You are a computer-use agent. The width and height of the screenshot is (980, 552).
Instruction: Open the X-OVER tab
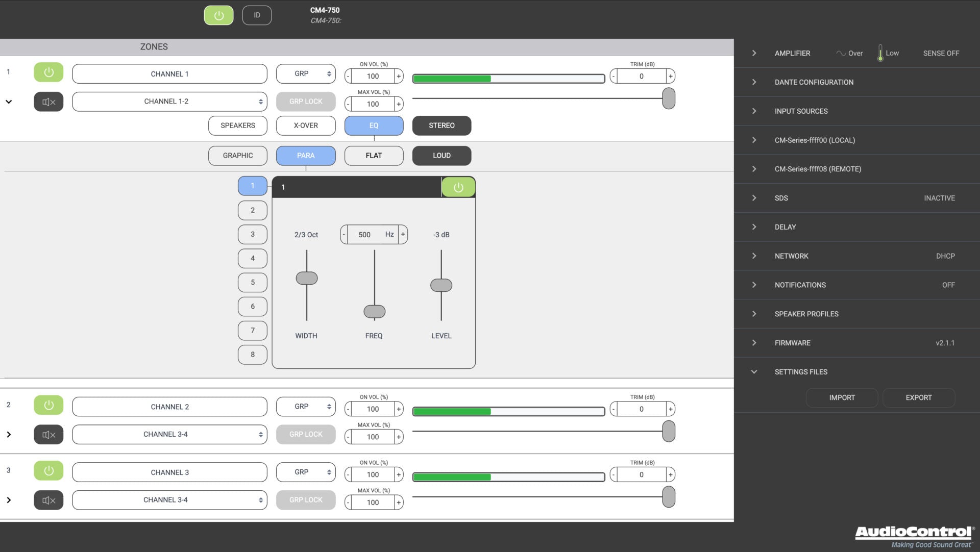click(x=306, y=126)
